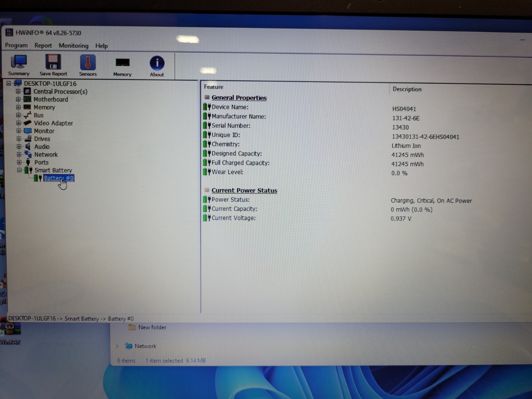Screen dimensions: 532x399
Task: Expand the Bus tree node
Action: pos(18,115)
